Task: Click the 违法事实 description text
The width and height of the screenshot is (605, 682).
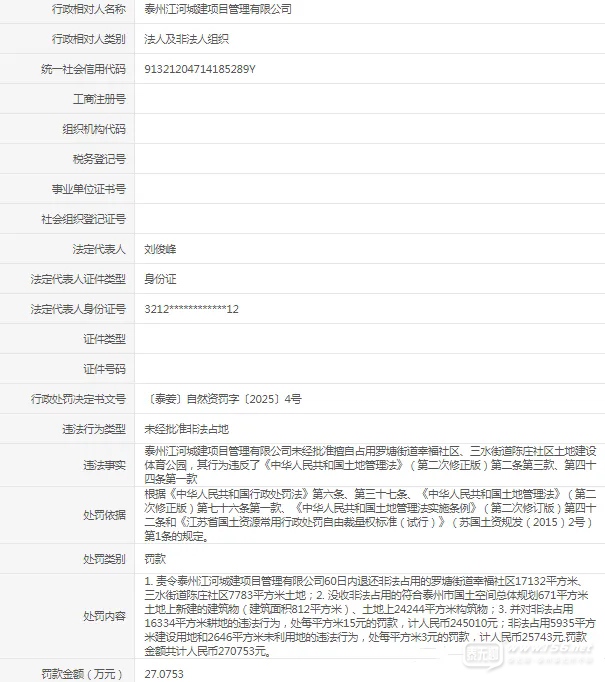Action: click(370, 464)
